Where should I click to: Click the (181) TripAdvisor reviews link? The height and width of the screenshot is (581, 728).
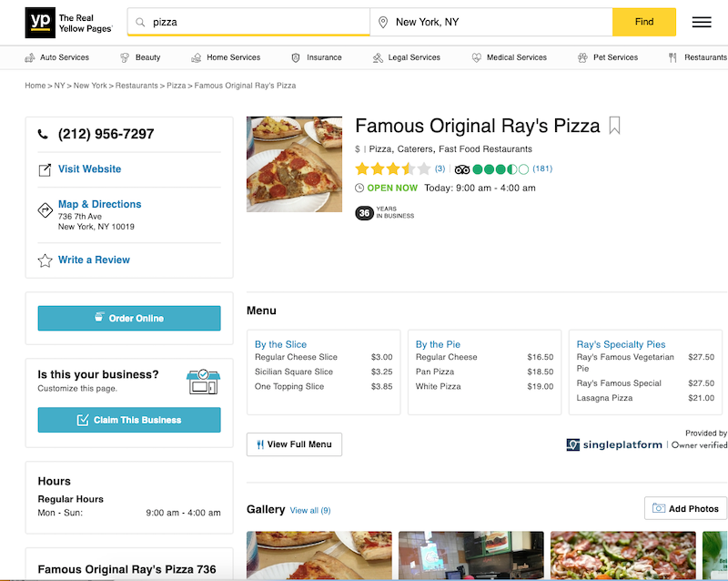(542, 168)
